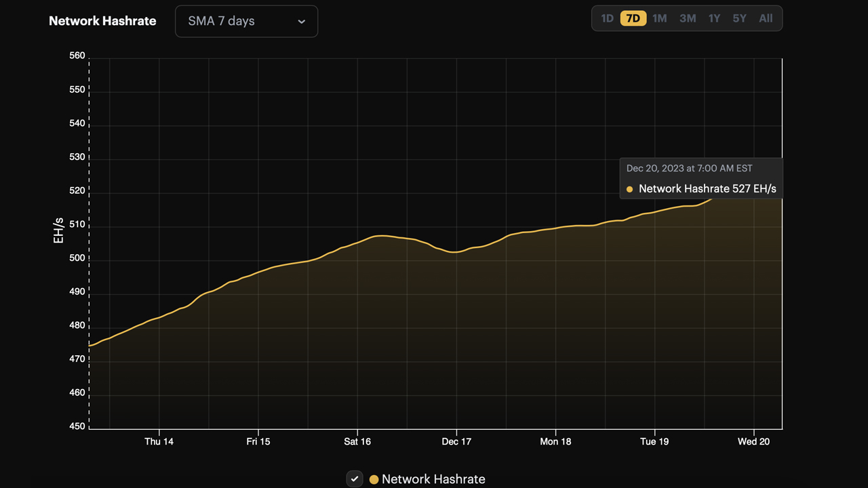Image resolution: width=868 pixels, height=488 pixels.
Task: Choose the 3M time range
Action: click(x=688, y=18)
